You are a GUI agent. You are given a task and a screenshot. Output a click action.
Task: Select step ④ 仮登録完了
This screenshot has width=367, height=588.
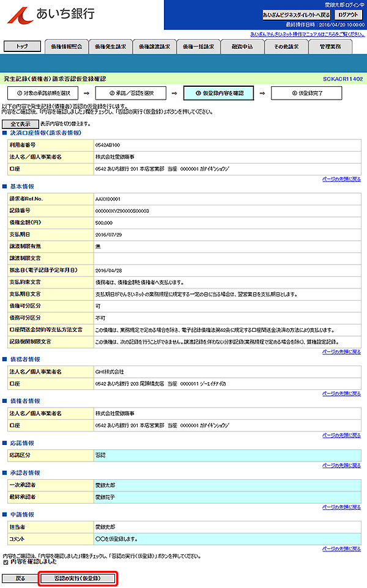pos(306,93)
